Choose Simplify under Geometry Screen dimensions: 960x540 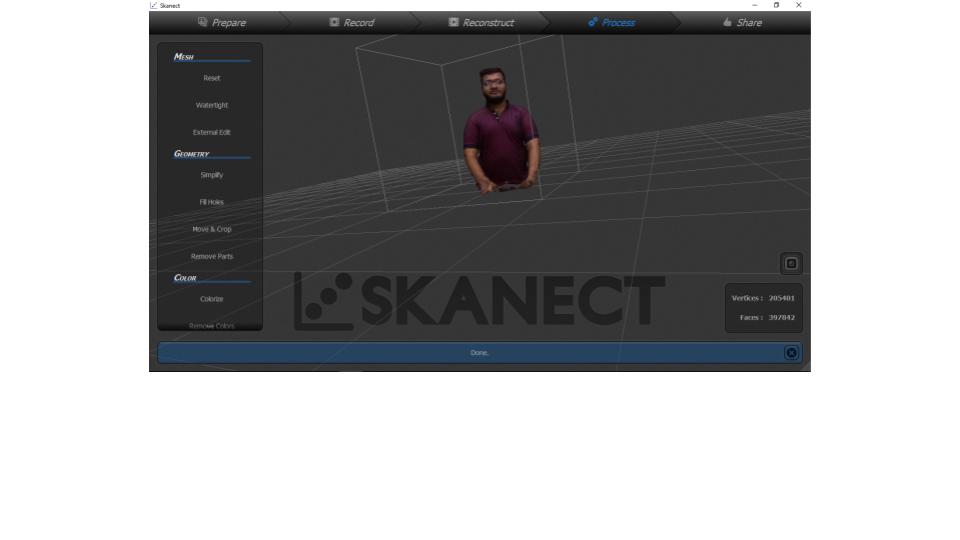212,175
